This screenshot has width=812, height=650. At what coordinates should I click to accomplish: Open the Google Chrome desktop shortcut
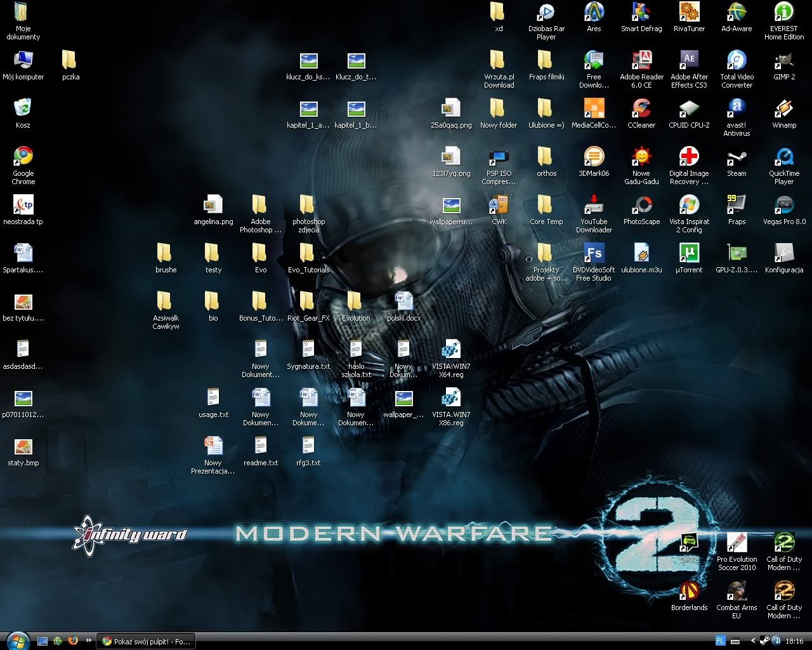pos(23,164)
